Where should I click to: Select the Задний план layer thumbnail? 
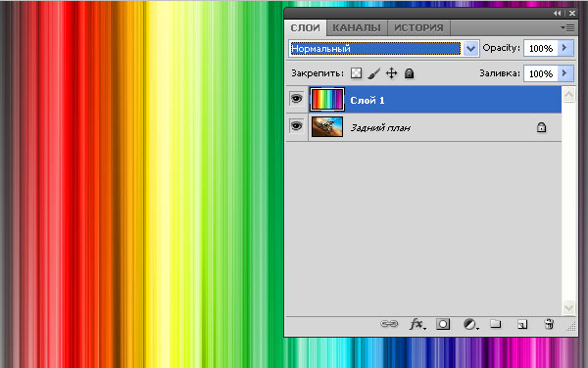tap(327, 127)
